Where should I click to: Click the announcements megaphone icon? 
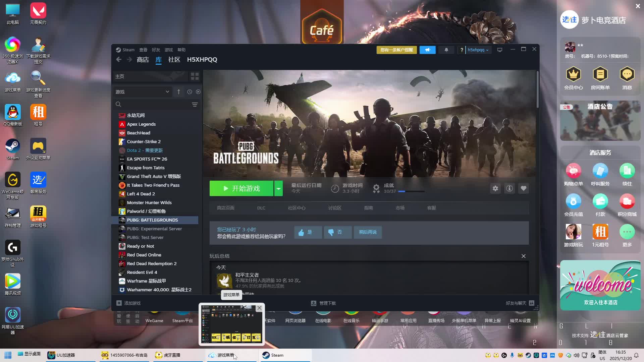pyautogui.click(x=427, y=50)
